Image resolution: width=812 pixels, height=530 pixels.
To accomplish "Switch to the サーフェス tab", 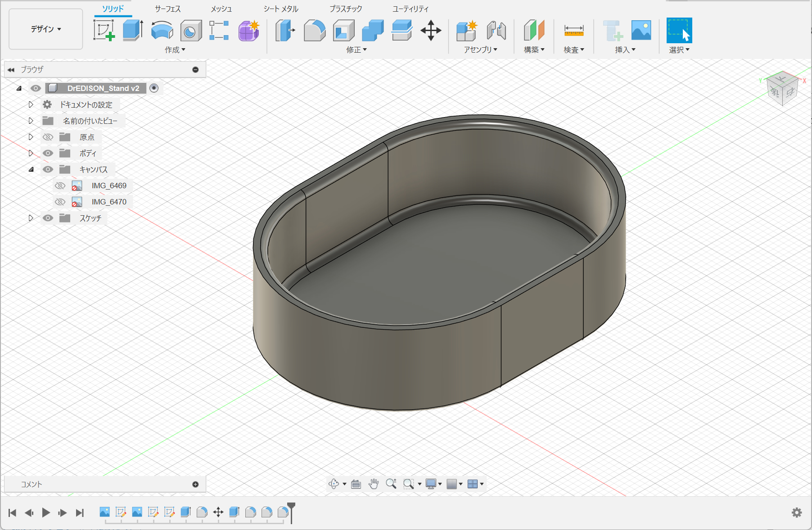I will pyautogui.click(x=167, y=9).
